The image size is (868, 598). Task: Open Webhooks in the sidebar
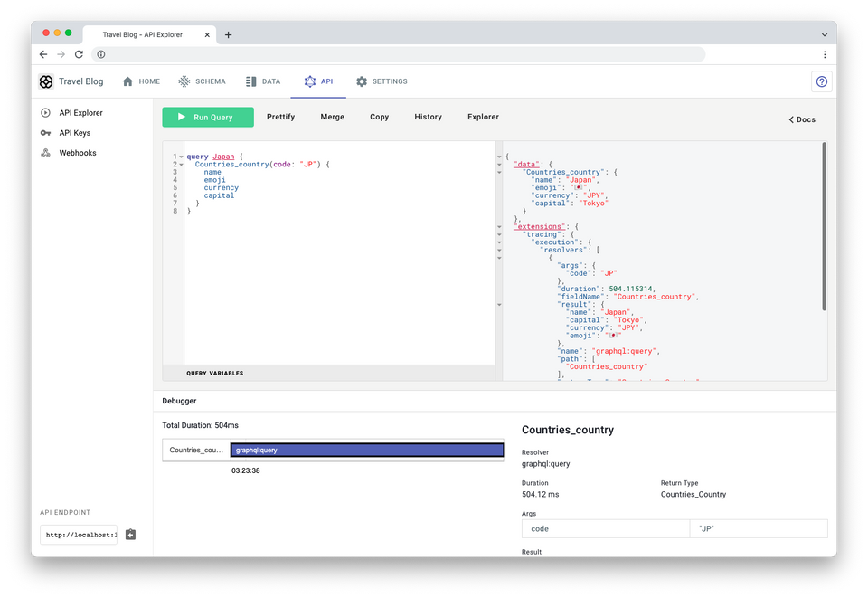point(77,153)
